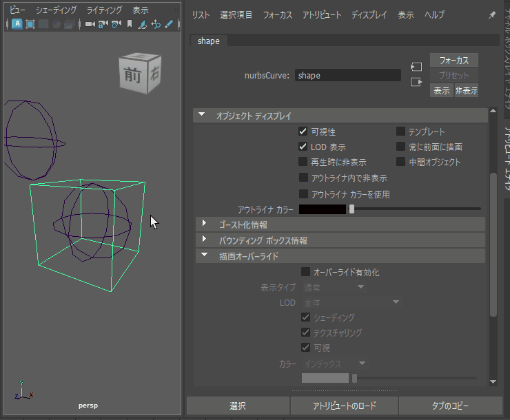Toggle the lock camera icon
Viewport: 510px width, 420px height.
(x=103, y=24)
